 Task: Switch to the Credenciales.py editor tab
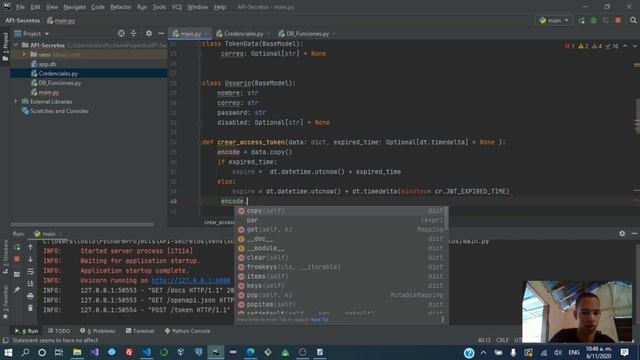243,33
